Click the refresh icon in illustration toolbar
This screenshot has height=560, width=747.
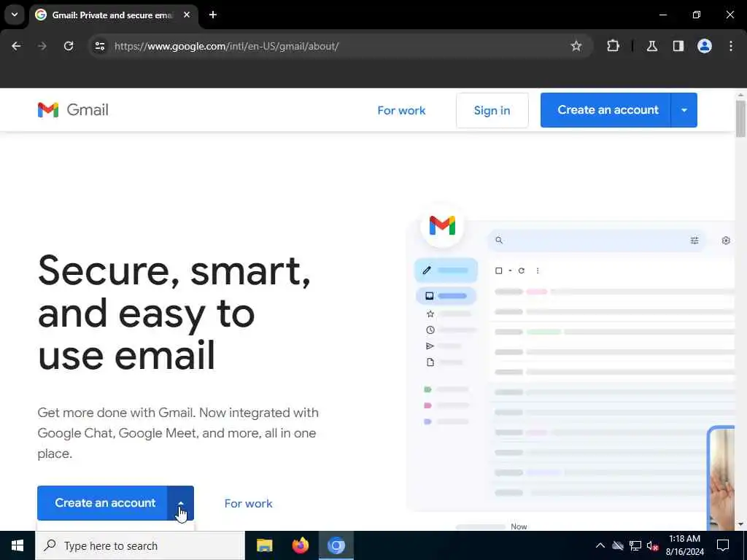(x=522, y=271)
